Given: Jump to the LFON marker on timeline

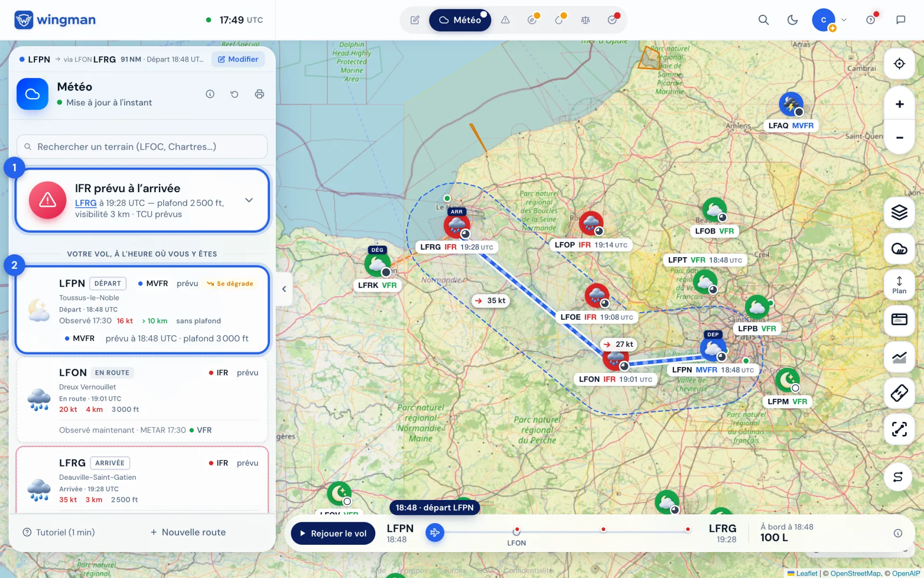Looking at the screenshot, I should (x=516, y=532).
